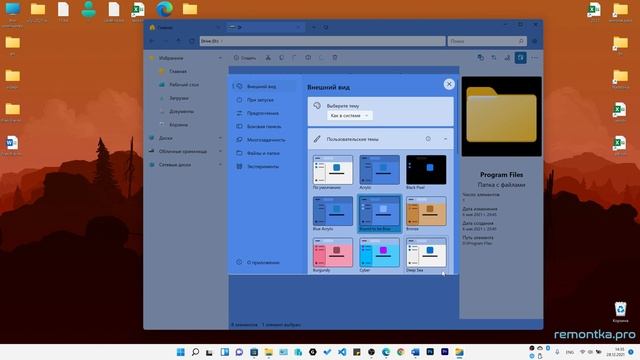Expand the Диски sidebar section
The width and height of the screenshot is (640, 360).
pos(220,138)
